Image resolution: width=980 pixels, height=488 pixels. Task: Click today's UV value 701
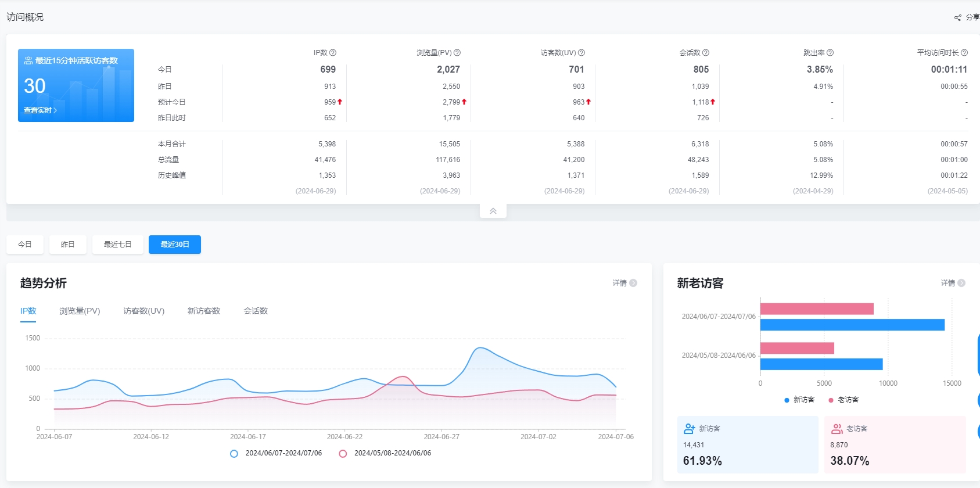(577, 70)
